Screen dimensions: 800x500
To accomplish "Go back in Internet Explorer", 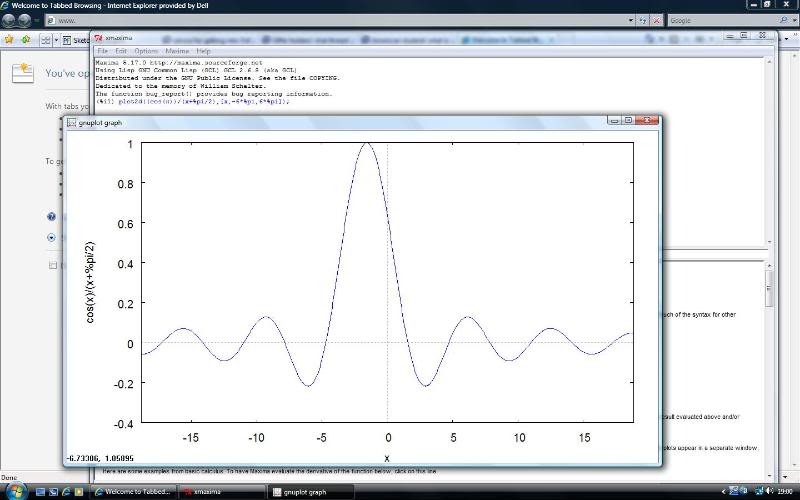I will tap(9, 20).
